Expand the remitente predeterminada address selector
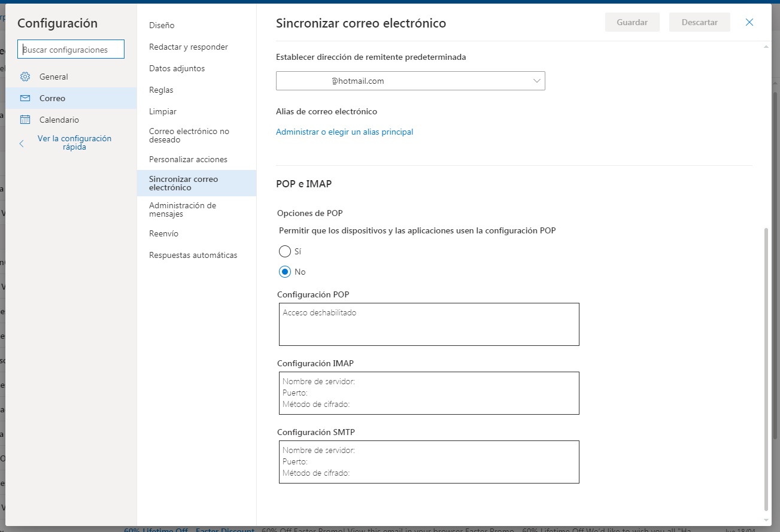The height and width of the screenshot is (532, 780). pos(411,80)
